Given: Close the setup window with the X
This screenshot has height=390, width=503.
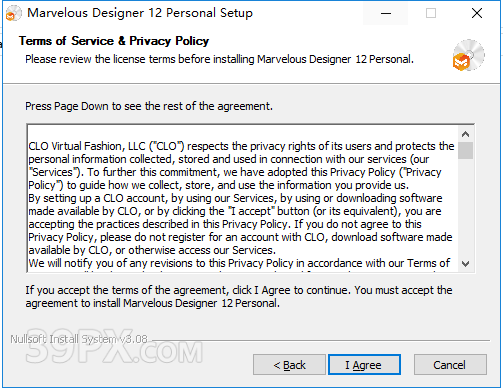Looking at the screenshot, I should pyautogui.click(x=477, y=13).
